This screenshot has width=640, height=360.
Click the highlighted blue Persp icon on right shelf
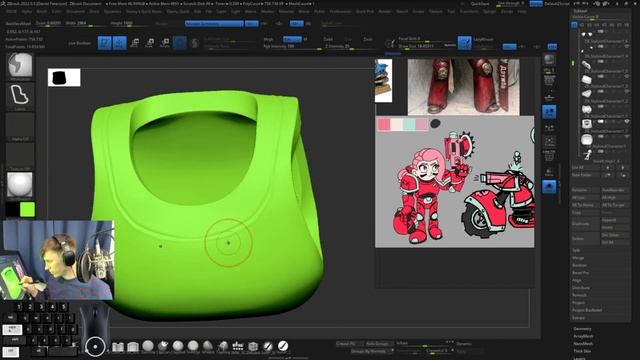tap(549, 112)
